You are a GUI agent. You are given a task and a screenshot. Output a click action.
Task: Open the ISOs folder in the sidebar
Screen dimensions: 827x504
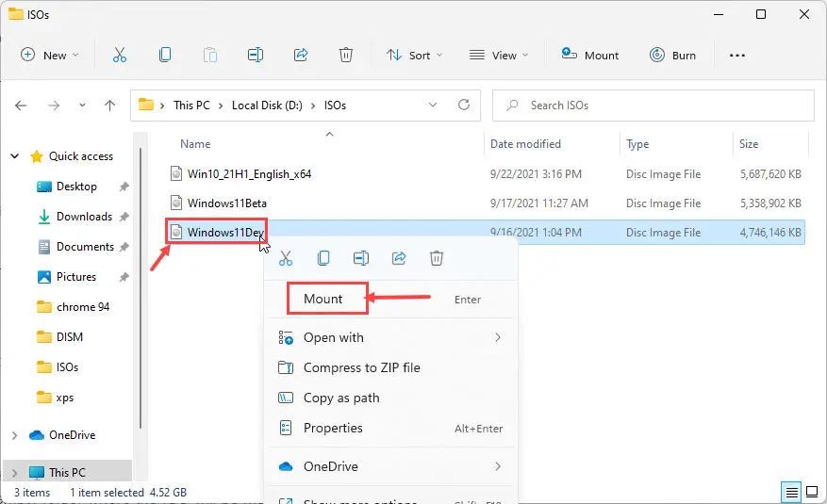pyautogui.click(x=58, y=367)
